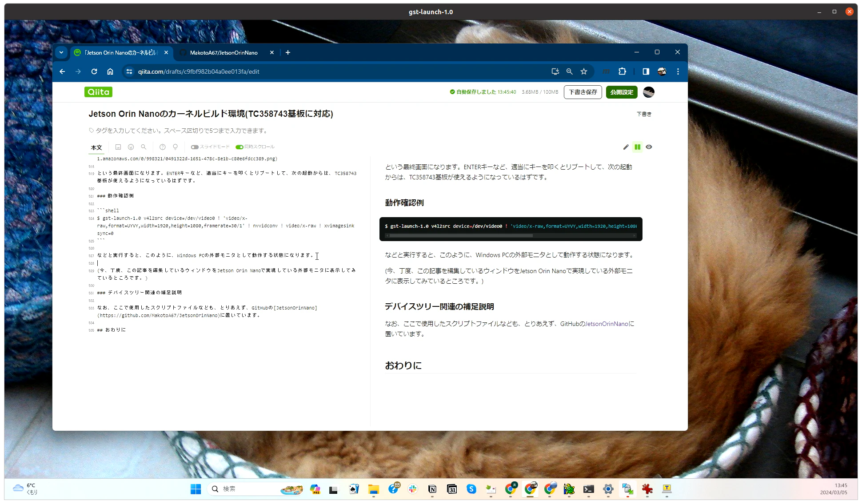Toggle the スライドモード switch
The image size is (862, 504).
(x=195, y=147)
